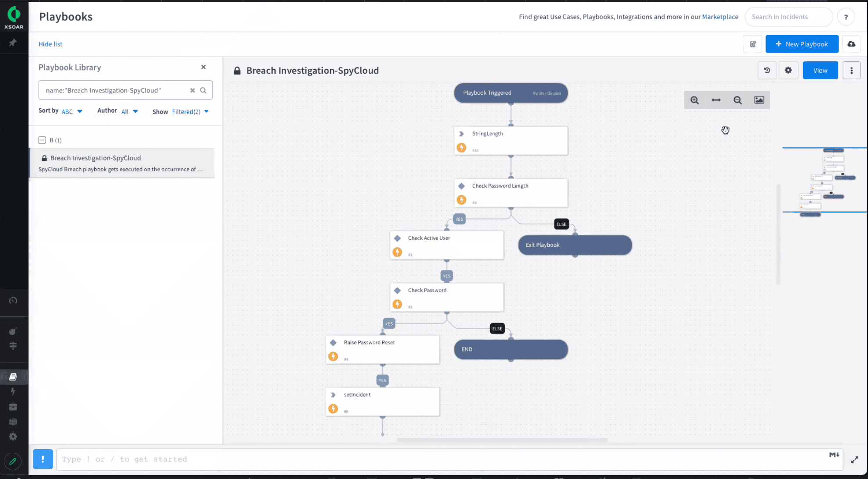Viewport: 868px width, 479px height.
Task: Open the playbook version history
Action: tap(767, 70)
